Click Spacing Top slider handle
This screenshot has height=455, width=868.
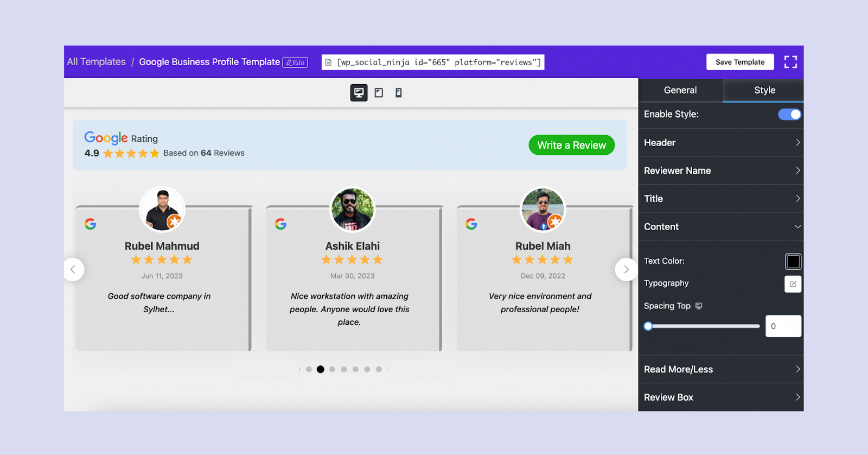648,326
